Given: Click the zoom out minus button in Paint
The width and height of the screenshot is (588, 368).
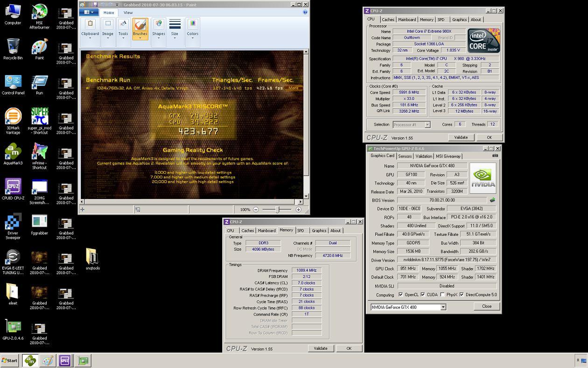Looking at the screenshot, I should (x=256, y=210).
